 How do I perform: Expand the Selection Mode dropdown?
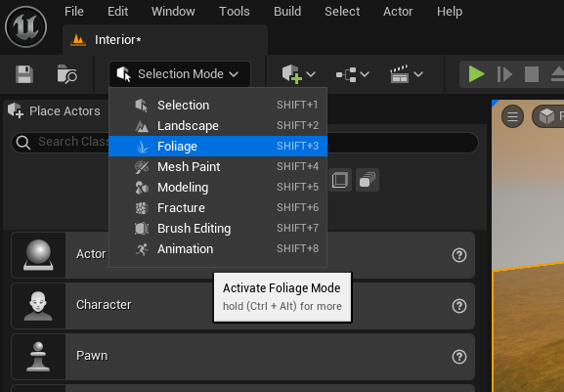180,74
